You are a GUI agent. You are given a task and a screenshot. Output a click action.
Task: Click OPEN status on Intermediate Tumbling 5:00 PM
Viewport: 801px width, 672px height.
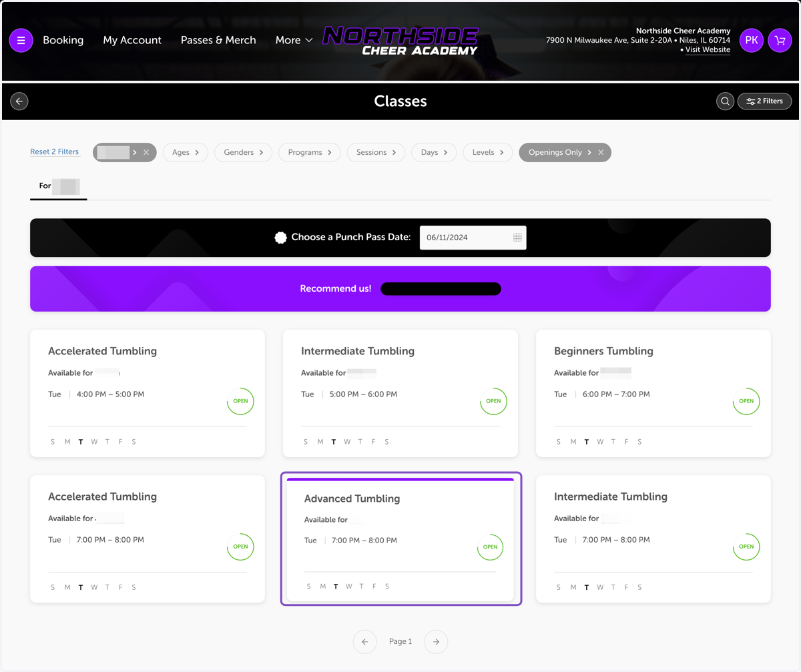coord(493,401)
